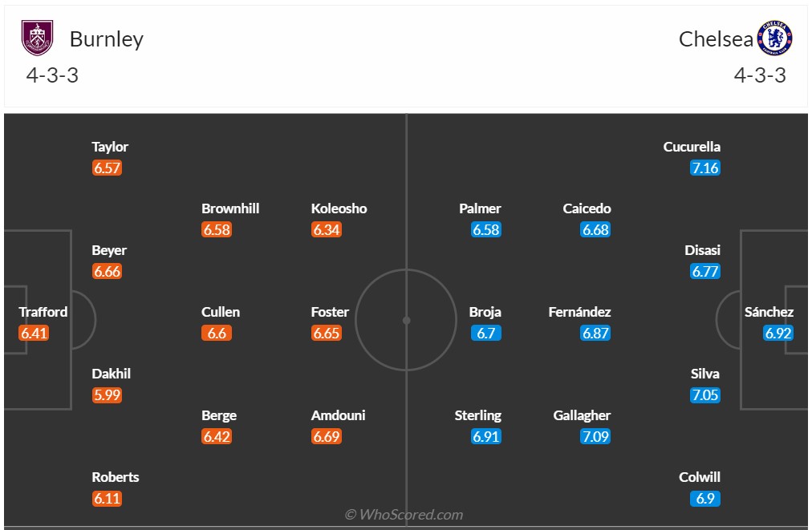Click the Chelsea club crest icon
812x530 pixels.
coord(774,38)
